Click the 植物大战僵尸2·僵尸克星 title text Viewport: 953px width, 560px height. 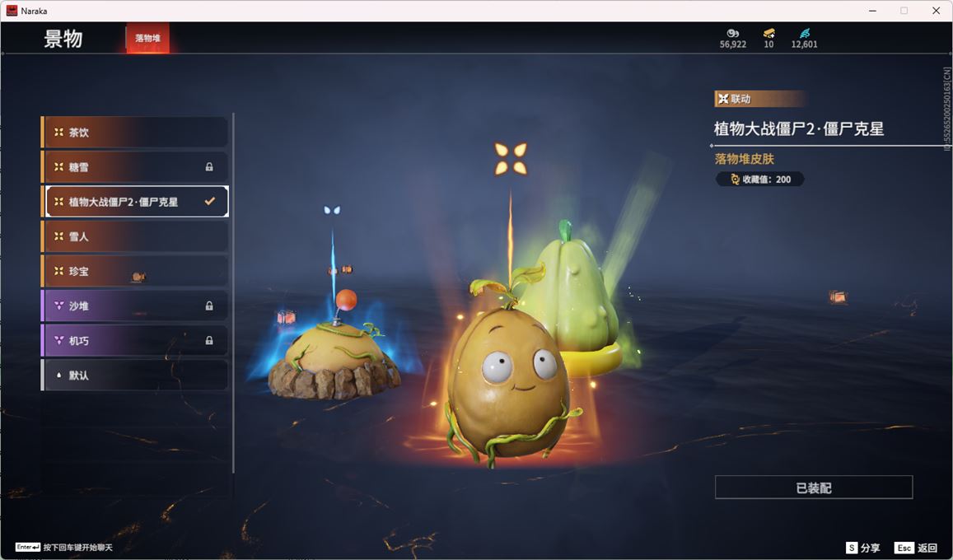tap(799, 128)
